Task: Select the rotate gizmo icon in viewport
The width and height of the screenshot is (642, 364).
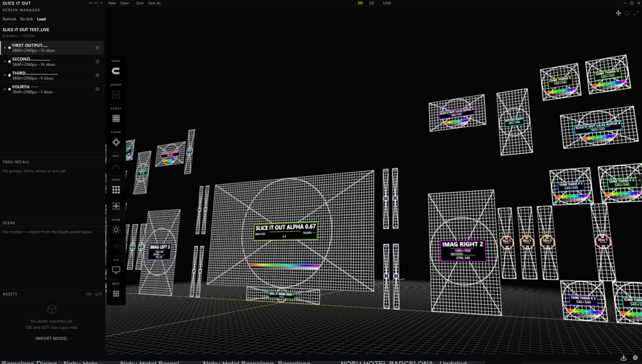Action: pos(627,13)
